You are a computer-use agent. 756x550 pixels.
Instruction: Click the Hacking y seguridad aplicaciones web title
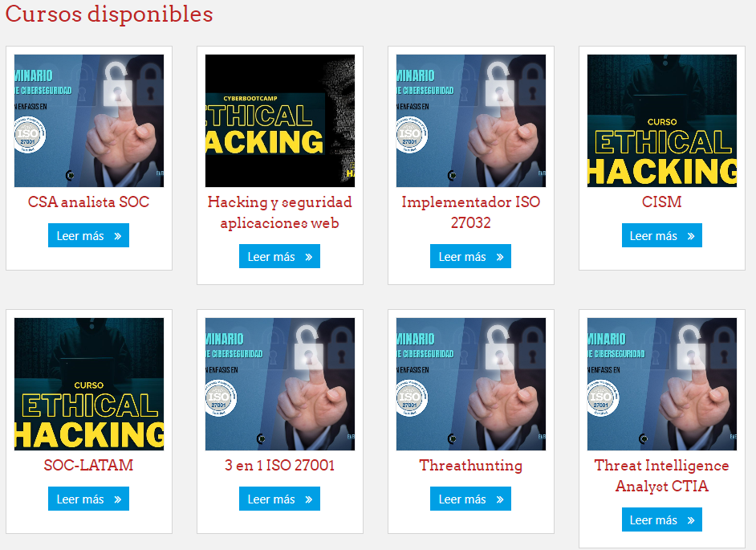click(x=279, y=212)
